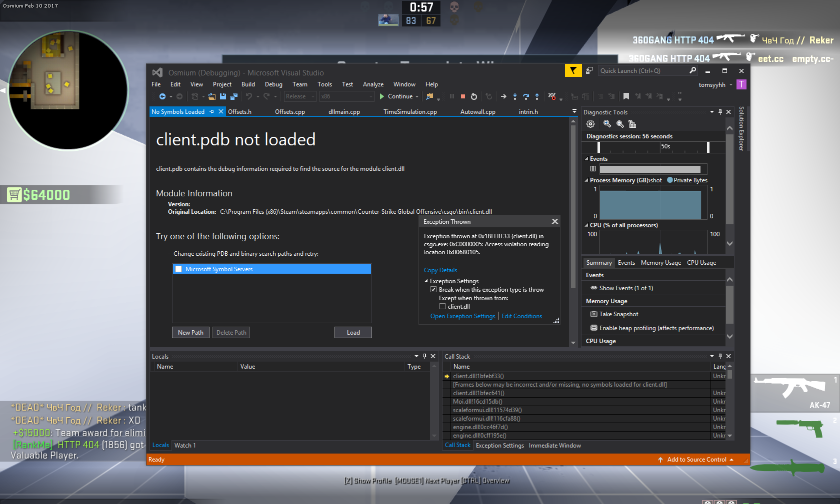Open the document tabs overflow dropdown
The image size is (840, 504).
[x=574, y=111]
